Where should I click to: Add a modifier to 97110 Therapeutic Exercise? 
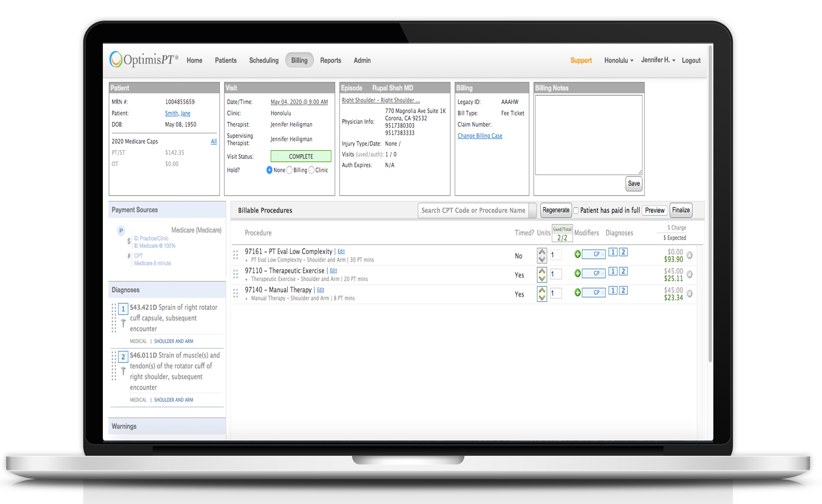pos(578,273)
